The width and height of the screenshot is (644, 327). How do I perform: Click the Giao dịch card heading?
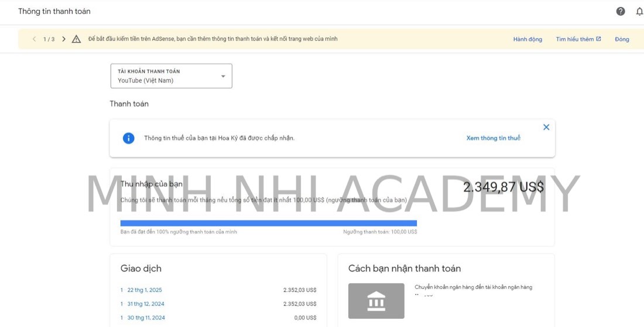[141, 268]
